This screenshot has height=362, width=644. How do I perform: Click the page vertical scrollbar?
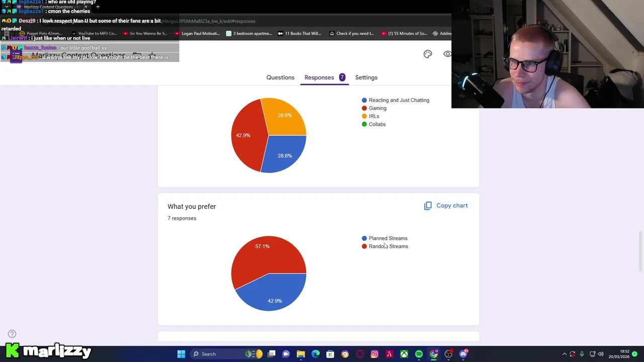[640, 251]
